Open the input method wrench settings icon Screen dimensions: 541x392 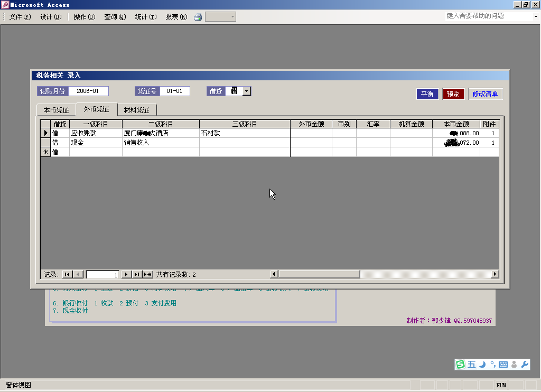(x=525, y=365)
